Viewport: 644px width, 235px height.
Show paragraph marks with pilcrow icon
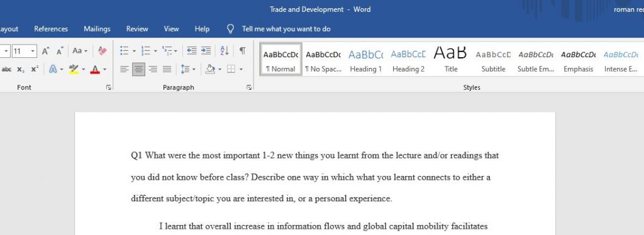(243, 51)
